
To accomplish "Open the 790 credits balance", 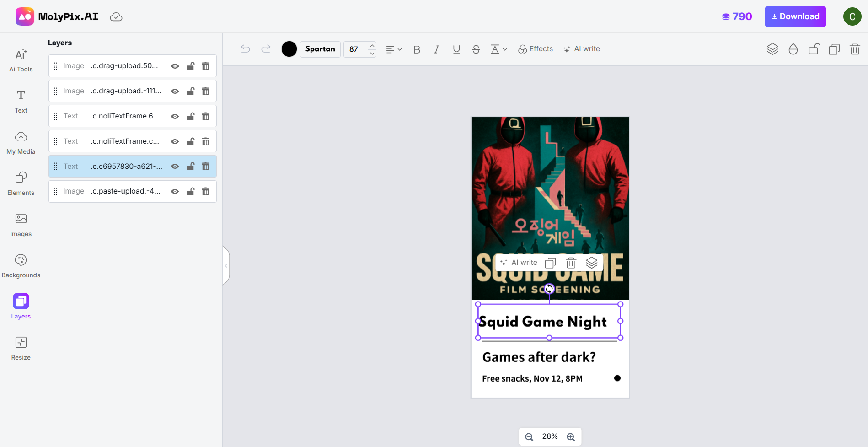I will 737,16.
